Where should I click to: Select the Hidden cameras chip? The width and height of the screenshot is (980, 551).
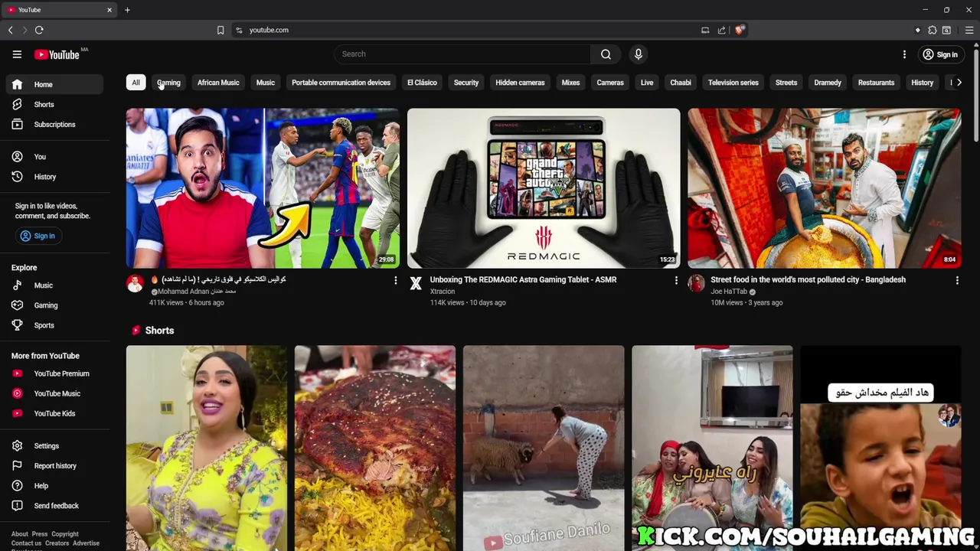click(520, 83)
